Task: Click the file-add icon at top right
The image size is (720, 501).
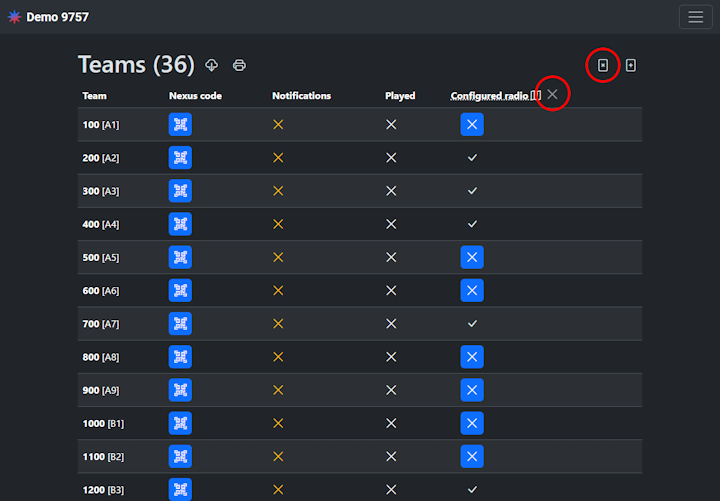Action: (631, 65)
